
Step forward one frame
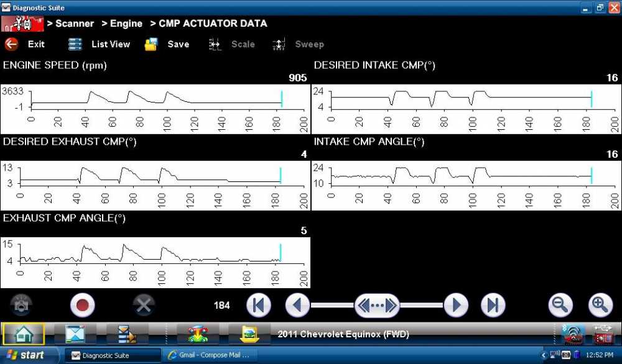pos(456,305)
